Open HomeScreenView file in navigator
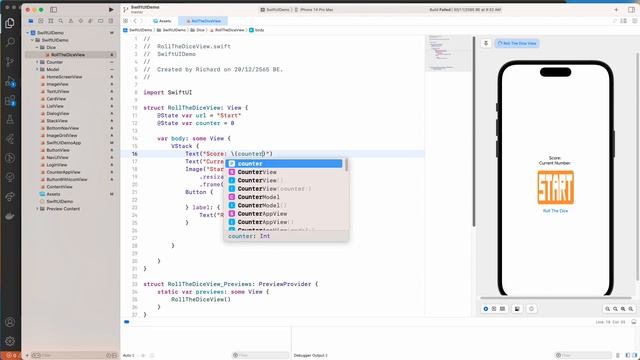The width and height of the screenshot is (640, 360). pyautogui.click(x=64, y=77)
